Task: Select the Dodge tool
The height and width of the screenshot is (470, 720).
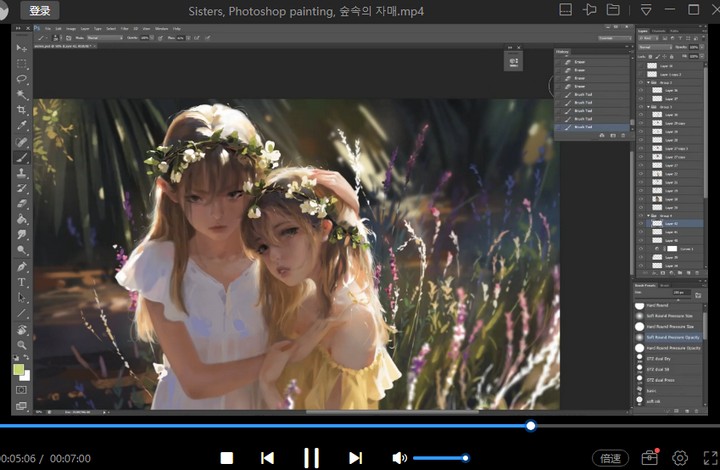Action: (21, 250)
